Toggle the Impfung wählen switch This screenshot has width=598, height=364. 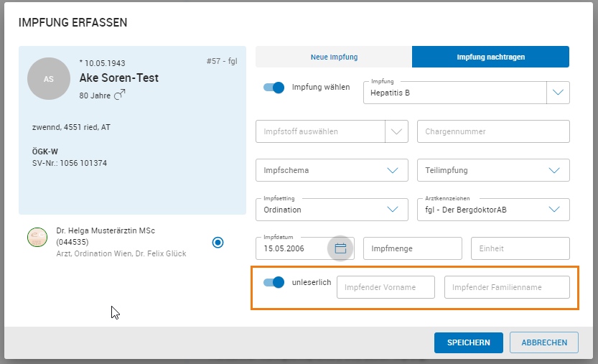274,88
